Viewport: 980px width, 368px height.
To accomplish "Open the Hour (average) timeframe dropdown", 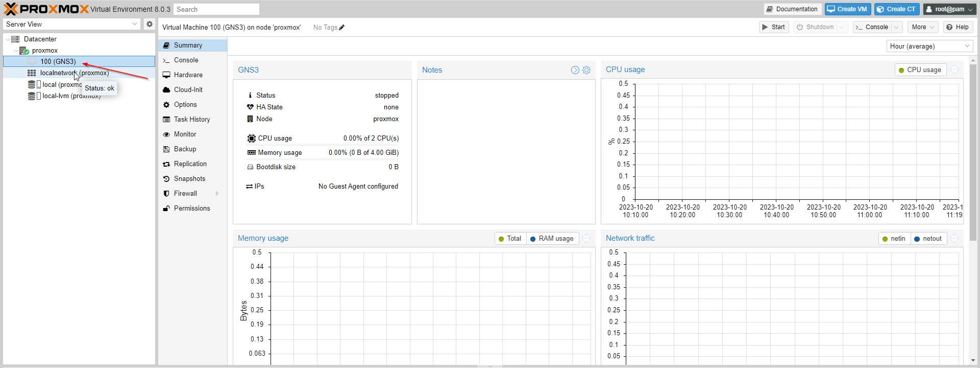I will (x=929, y=47).
